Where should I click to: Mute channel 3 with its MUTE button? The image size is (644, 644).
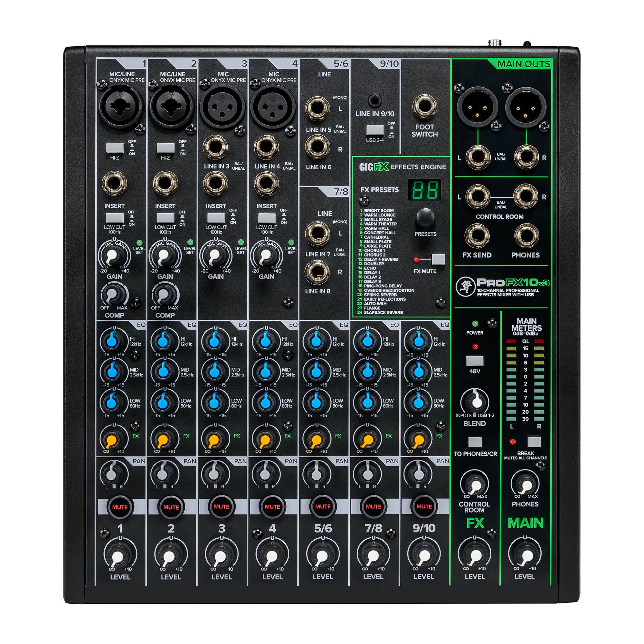[221, 507]
